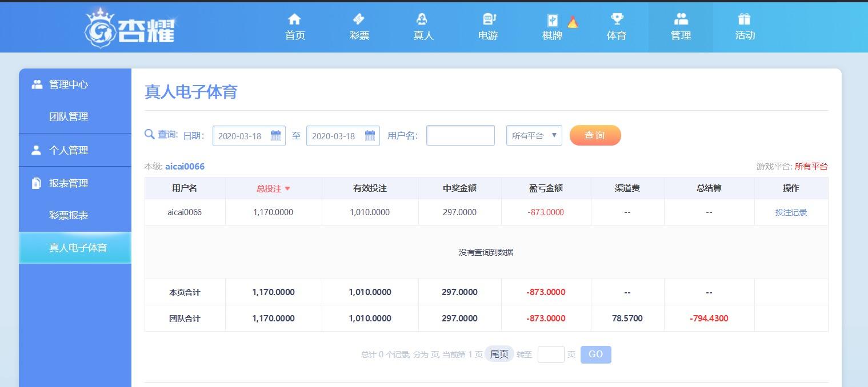Click the 本页合计 row label
868x387 pixels.
tap(185, 292)
